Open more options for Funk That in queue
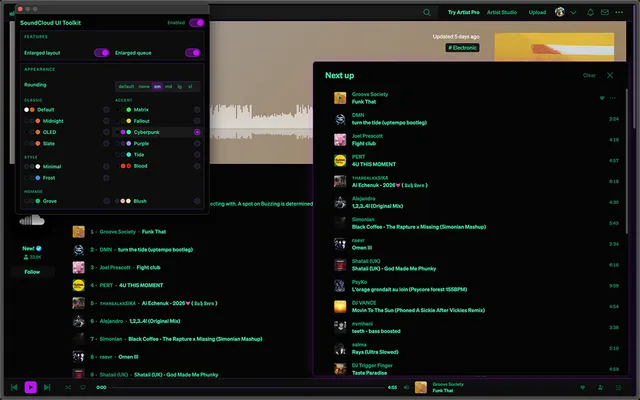The height and width of the screenshot is (400, 640). click(x=612, y=98)
